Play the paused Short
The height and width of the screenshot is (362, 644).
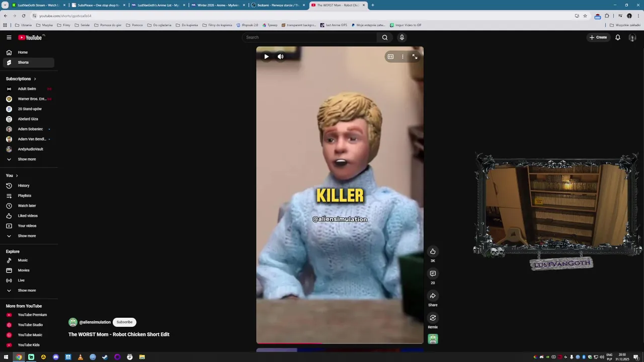tap(266, 57)
